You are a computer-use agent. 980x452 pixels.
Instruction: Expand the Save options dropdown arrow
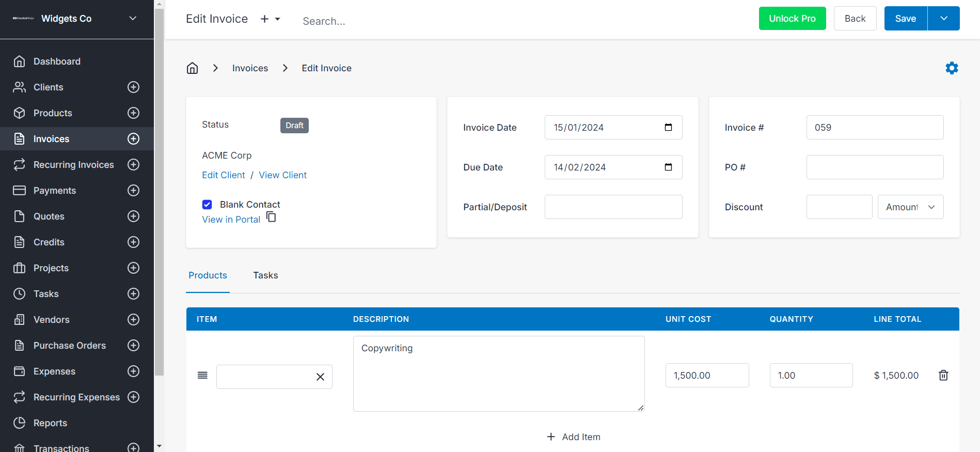943,19
